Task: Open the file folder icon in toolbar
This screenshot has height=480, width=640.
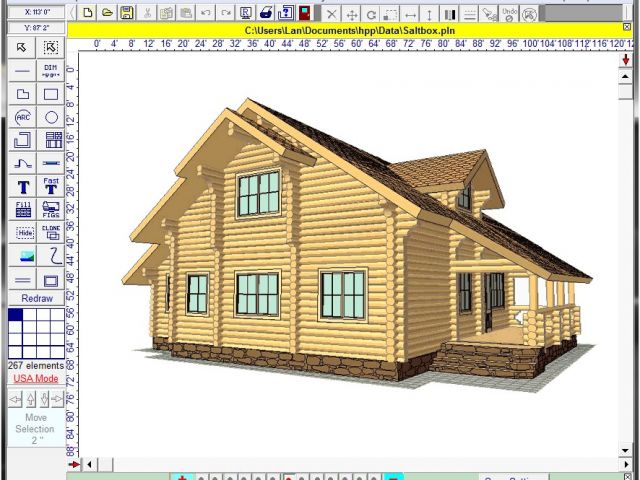Action: pyautogui.click(x=107, y=14)
